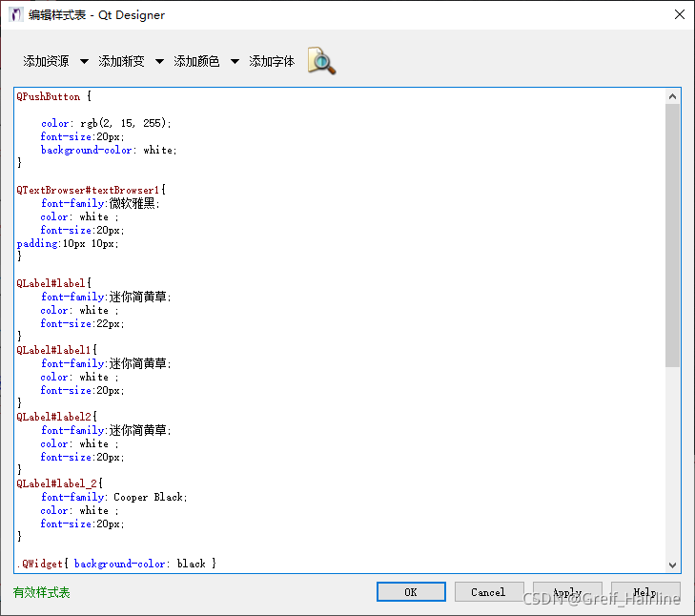Click the Qt Designer title bar icon
This screenshot has height=616, width=695.
coord(15,14)
